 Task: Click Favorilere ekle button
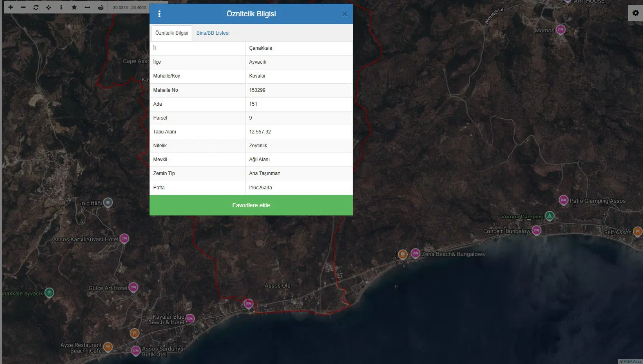(x=251, y=205)
